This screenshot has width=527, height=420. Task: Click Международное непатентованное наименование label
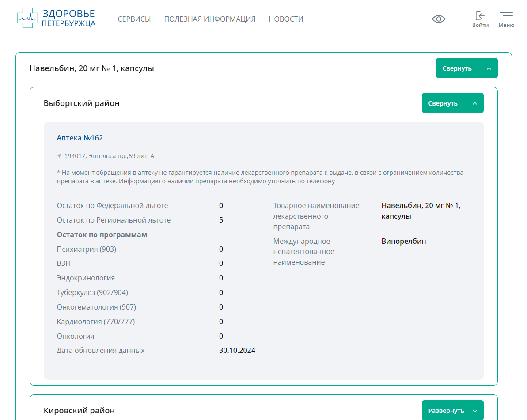pos(303,252)
